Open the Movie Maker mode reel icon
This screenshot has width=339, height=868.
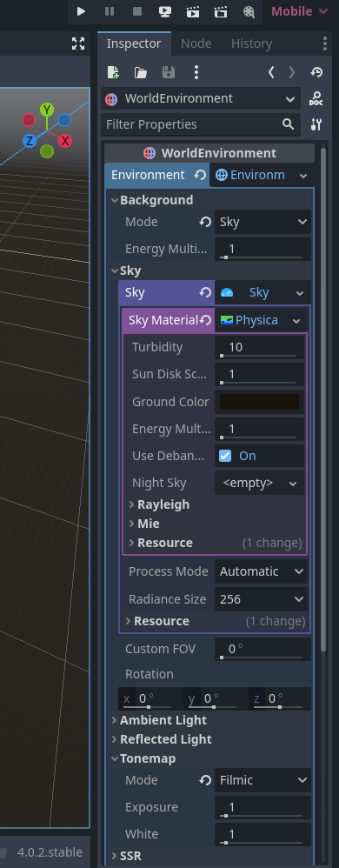click(249, 11)
